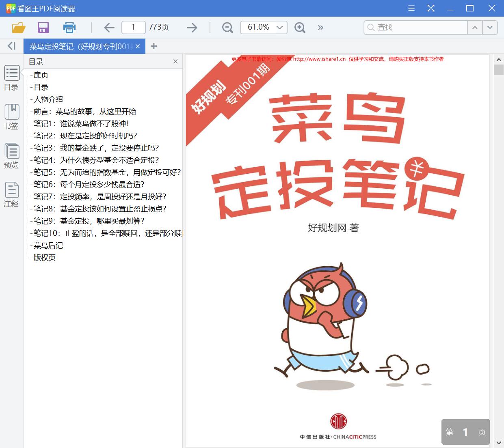Toggle fullscreen mode icon in title bar
This screenshot has width=504, height=448.
coord(431,8)
